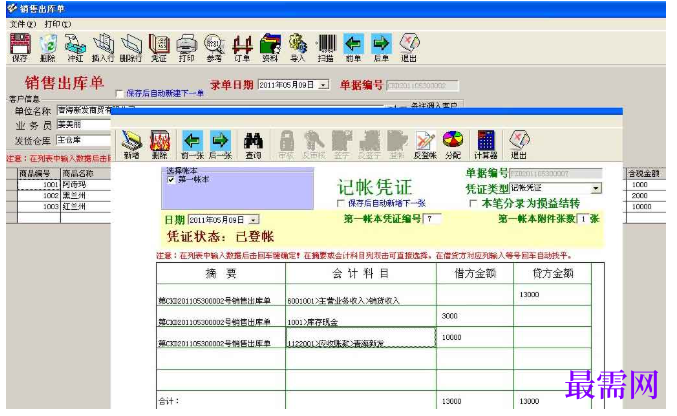
Task: Open the 文件 menu
Action: [x=23, y=24]
